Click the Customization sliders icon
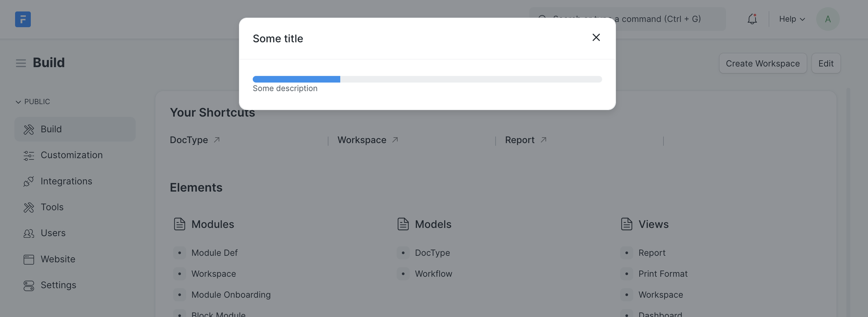Viewport: 868px width, 317px height. point(28,155)
